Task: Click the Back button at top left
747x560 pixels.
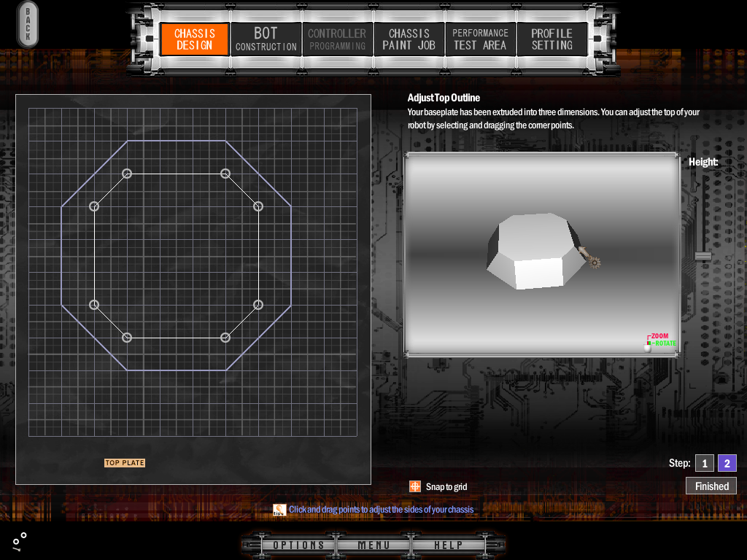Action: 28,24
